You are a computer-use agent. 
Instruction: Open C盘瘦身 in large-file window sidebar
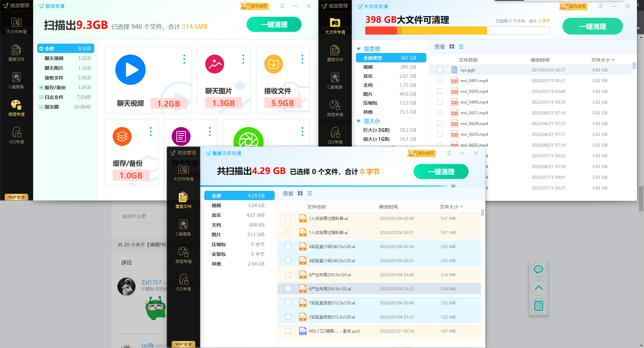click(x=335, y=81)
